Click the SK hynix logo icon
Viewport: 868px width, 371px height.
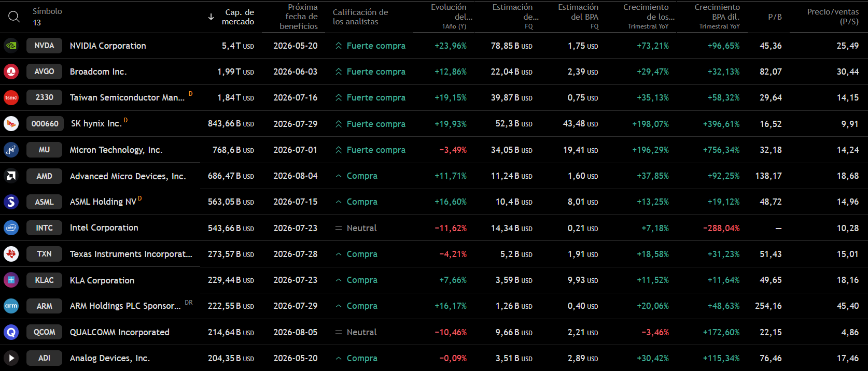click(x=11, y=123)
